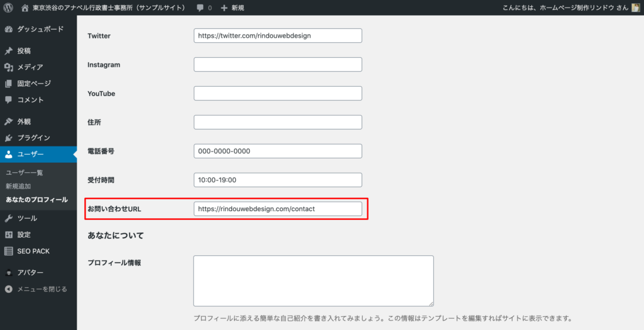644x330 pixels.
Task: Click 新規追加 submenu link
Action: tap(18, 186)
